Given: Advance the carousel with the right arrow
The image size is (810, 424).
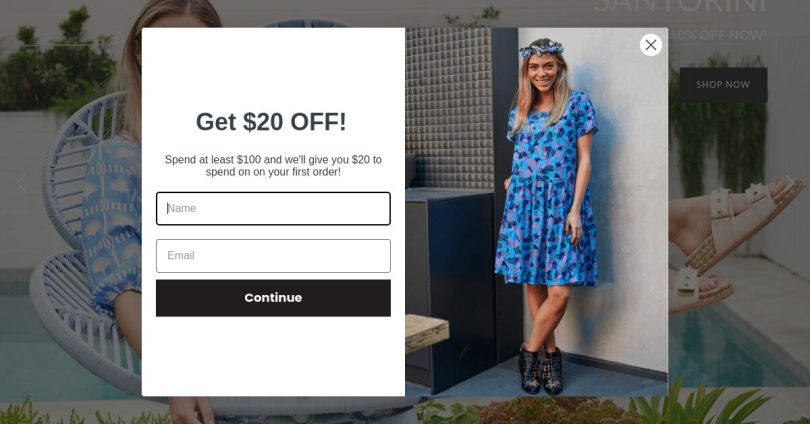Looking at the screenshot, I should click(x=789, y=183).
